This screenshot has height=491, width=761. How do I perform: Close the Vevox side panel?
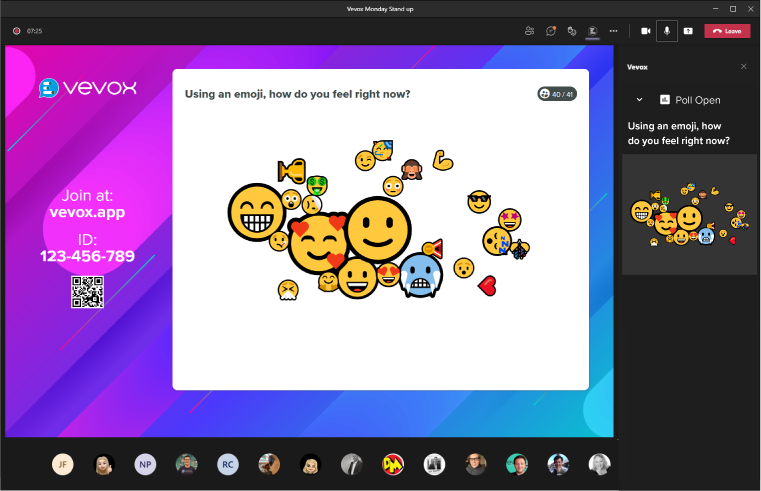point(743,67)
